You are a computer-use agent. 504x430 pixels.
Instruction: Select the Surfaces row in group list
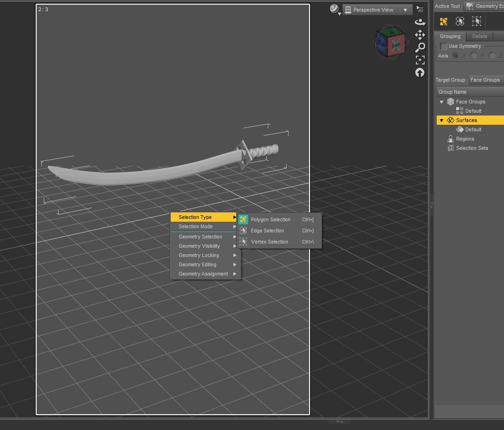(470, 120)
